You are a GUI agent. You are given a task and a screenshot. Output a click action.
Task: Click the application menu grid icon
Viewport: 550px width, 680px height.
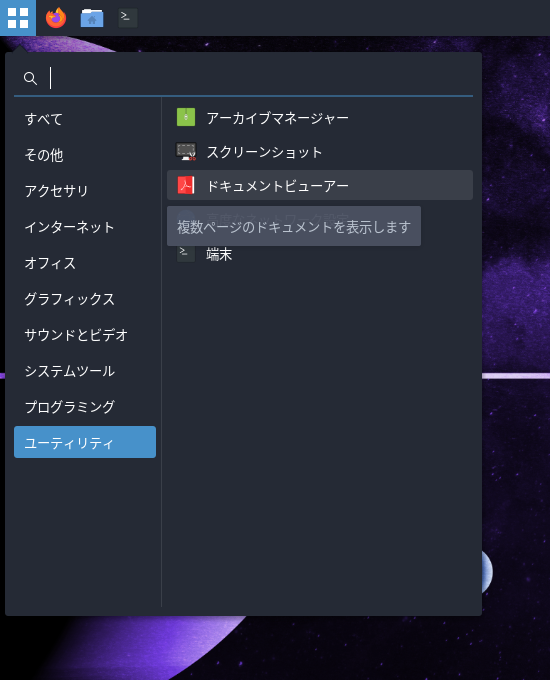(18, 18)
